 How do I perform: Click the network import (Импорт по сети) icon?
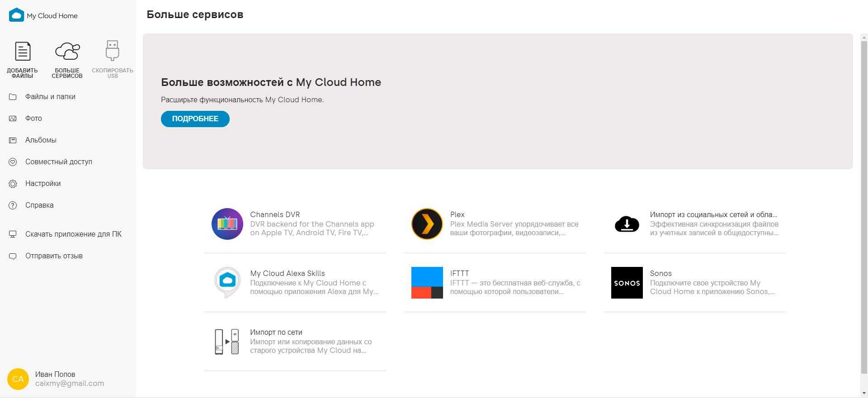[x=227, y=342]
